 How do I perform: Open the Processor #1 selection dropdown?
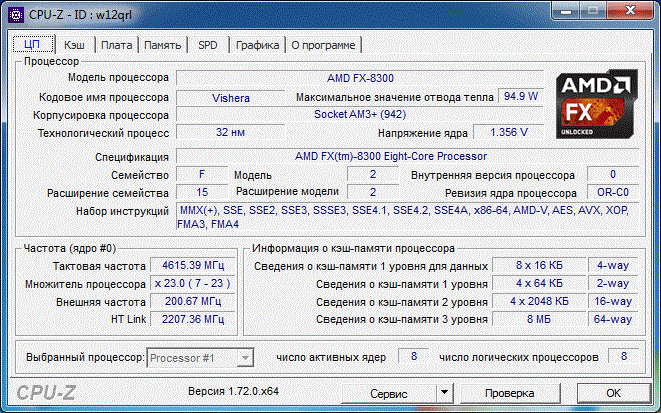click(200, 358)
